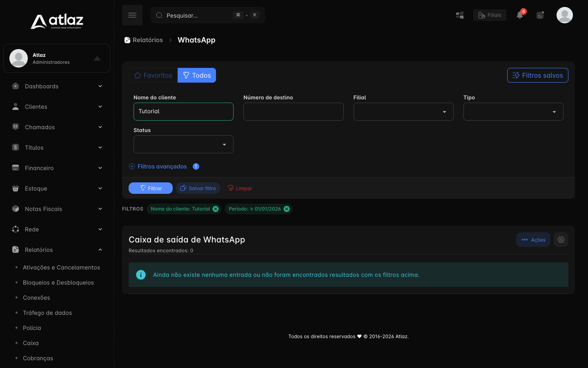Remove the Período filter chip
Screen dimensions: 588x368
(287, 209)
